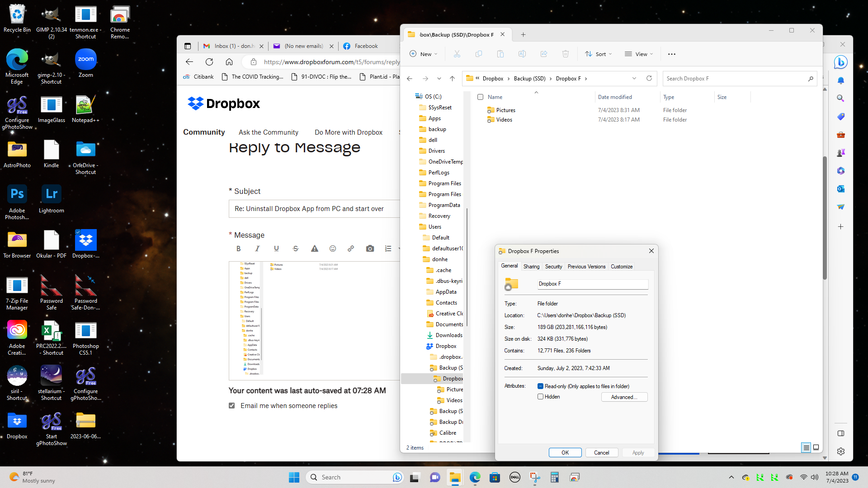Reload the Edge browser page
Screen dimensions: 868x488
209,62
